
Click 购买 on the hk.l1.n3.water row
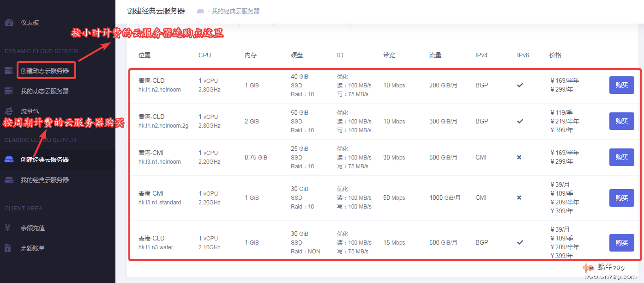pyautogui.click(x=621, y=242)
